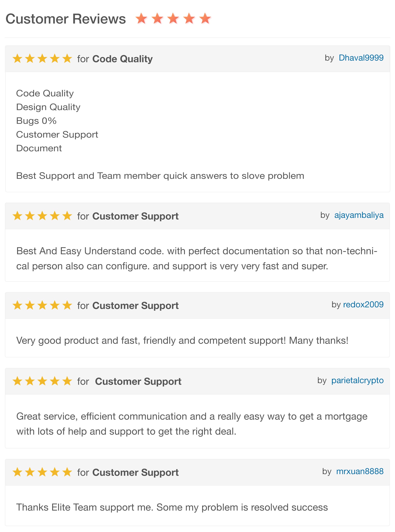The width and height of the screenshot is (395, 532).
Task: Click the second gold star in parietalcrypto's review
Action: point(30,381)
